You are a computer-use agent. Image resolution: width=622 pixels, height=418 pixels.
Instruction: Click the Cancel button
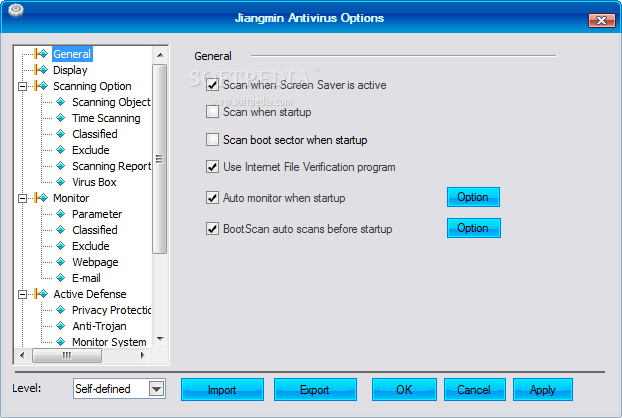coord(474,389)
